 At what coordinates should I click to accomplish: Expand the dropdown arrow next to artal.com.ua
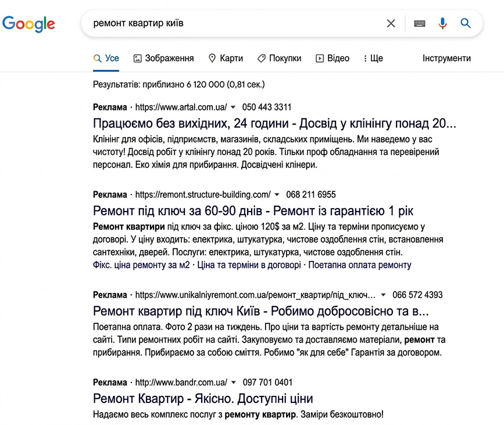233,108
